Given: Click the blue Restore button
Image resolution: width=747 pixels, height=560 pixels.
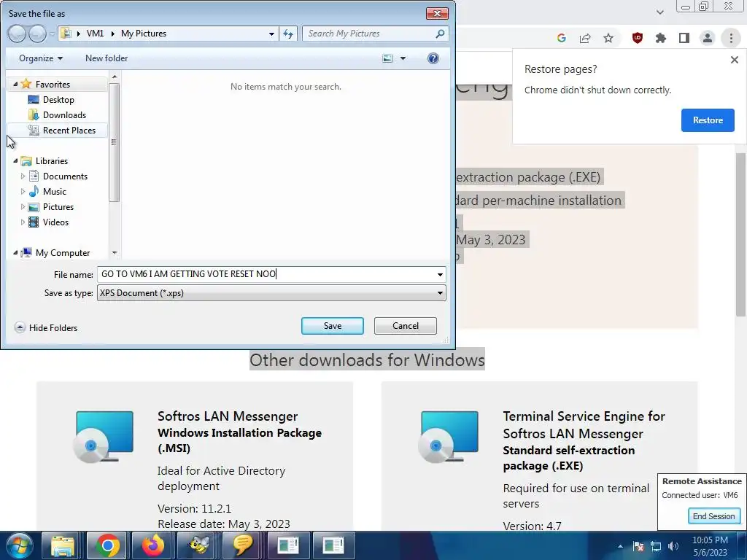Looking at the screenshot, I should tap(708, 120).
